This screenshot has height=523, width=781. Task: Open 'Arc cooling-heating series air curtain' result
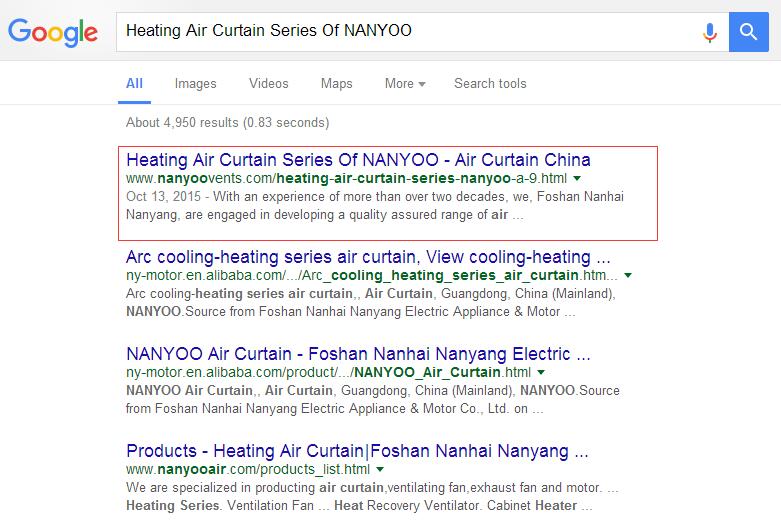pos(368,257)
